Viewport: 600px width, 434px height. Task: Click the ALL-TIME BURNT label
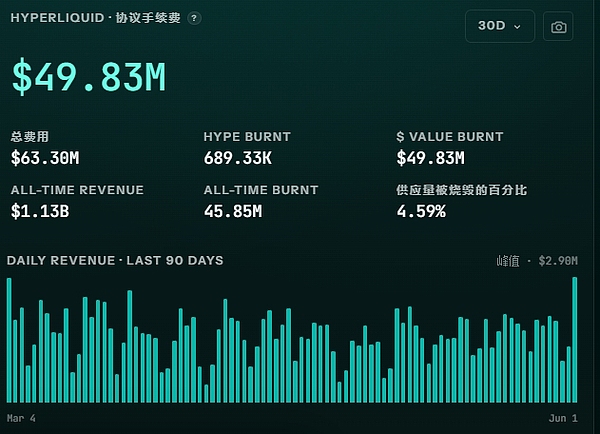261,190
